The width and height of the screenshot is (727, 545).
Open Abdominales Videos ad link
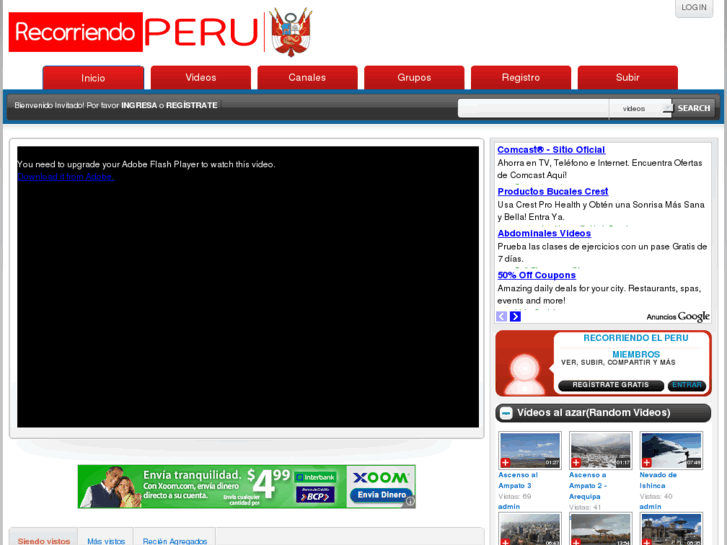coord(544,233)
